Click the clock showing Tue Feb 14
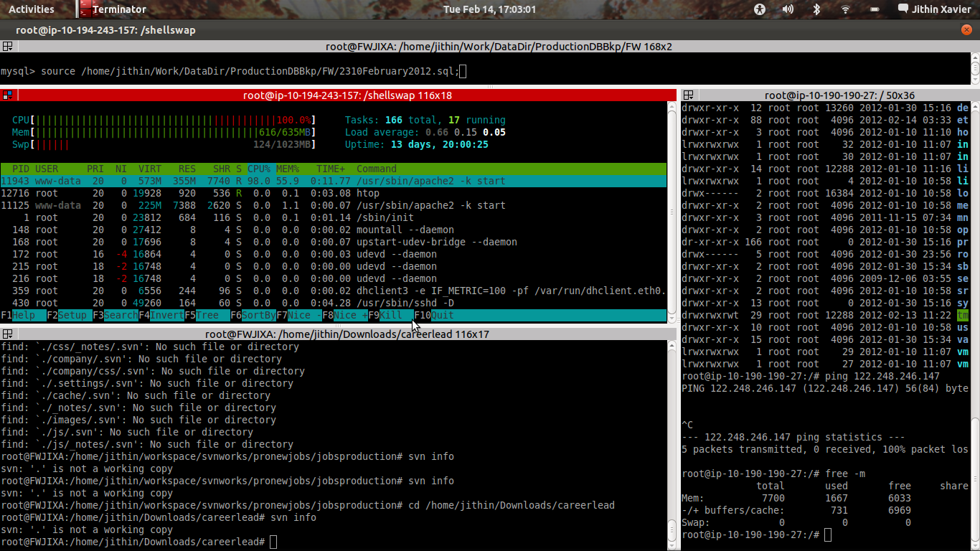Viewport: 980px width, 551px height. [x=490, y=9]
